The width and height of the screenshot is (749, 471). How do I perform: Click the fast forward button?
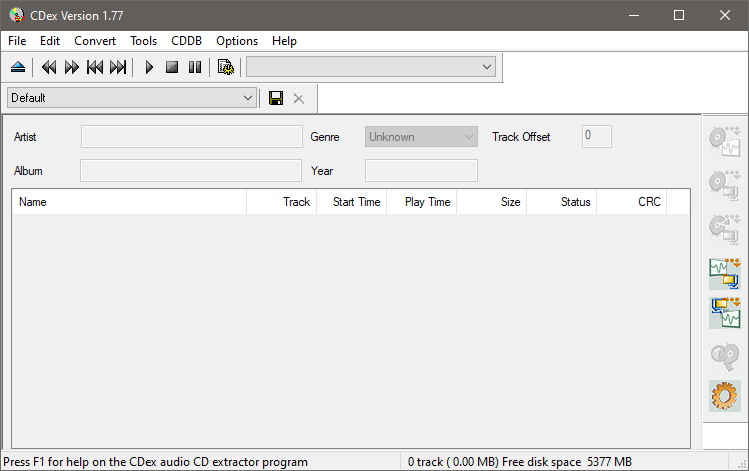(x=72, y=67)
